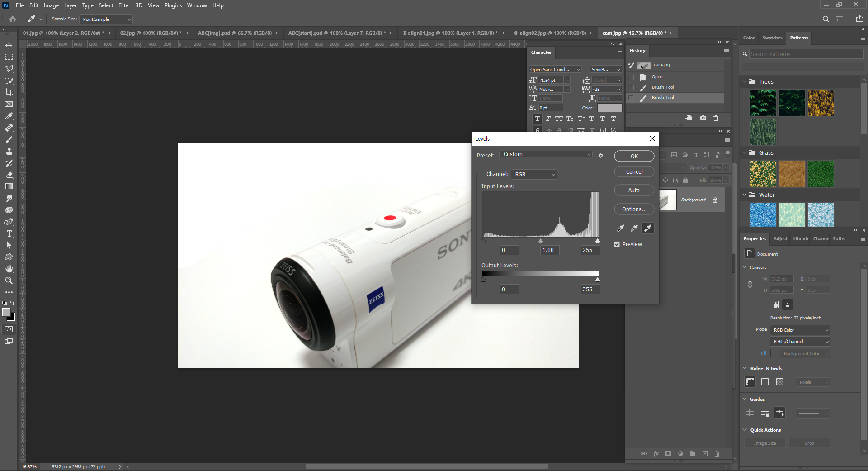Open the font family dropdown
868x471 pixels.
[555, 69]
